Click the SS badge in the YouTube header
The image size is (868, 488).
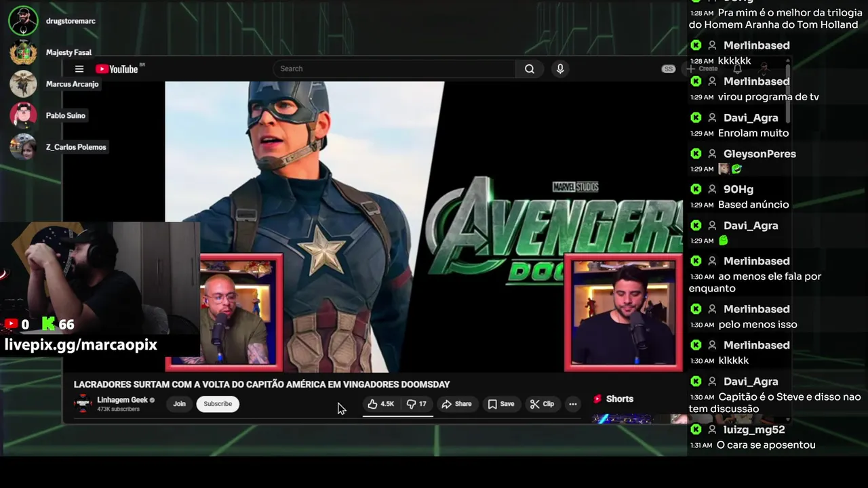click(x=669, y=68)
